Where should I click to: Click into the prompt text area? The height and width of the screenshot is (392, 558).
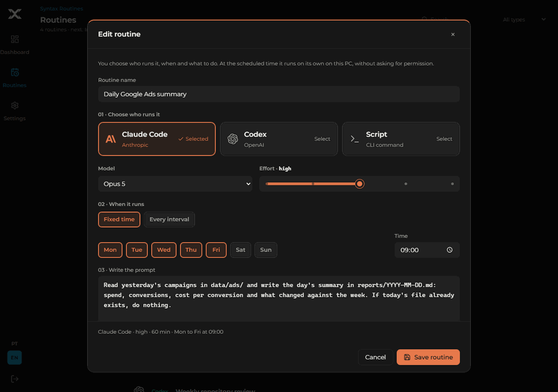278,299
